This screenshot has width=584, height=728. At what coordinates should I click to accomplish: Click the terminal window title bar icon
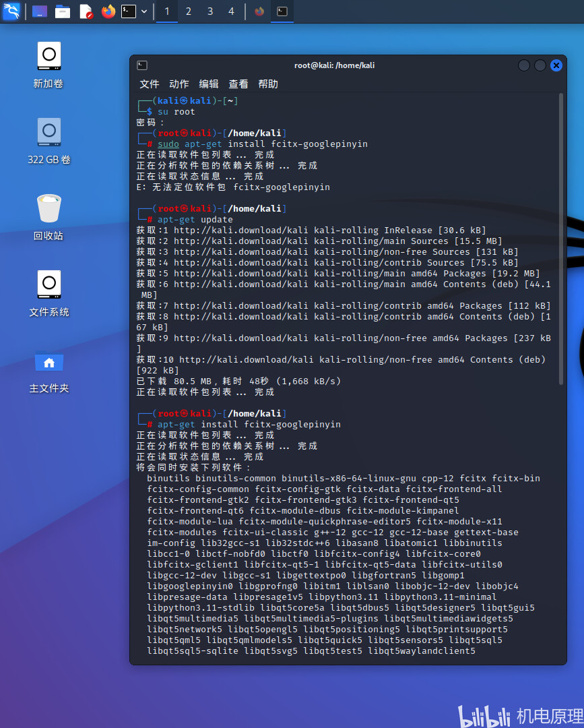point(142,65)
